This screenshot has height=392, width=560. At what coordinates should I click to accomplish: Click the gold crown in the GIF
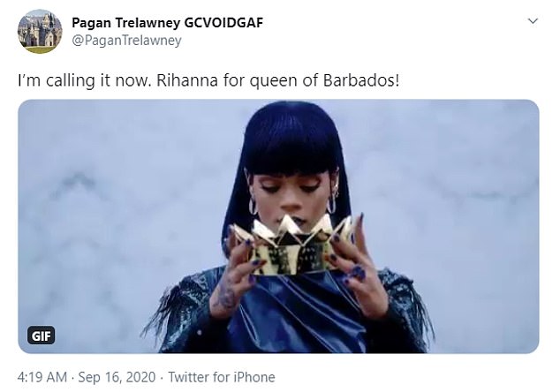(x=293, y=245)
